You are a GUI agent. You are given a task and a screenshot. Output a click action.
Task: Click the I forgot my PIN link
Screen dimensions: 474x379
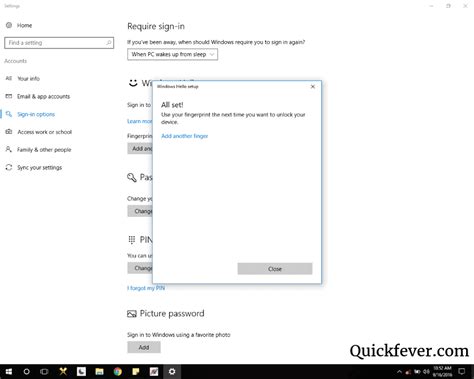pyautogui.click(x=146, y=288)
